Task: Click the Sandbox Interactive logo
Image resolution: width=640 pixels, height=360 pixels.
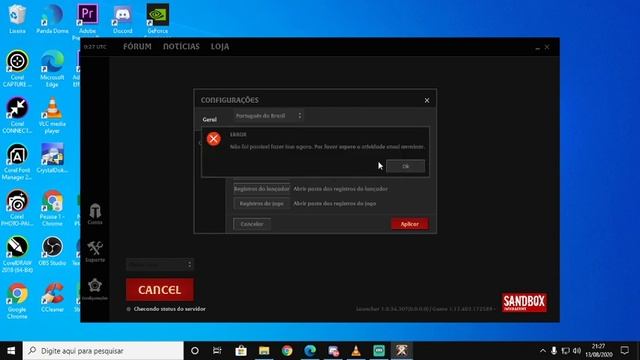Action: [524, 302]
